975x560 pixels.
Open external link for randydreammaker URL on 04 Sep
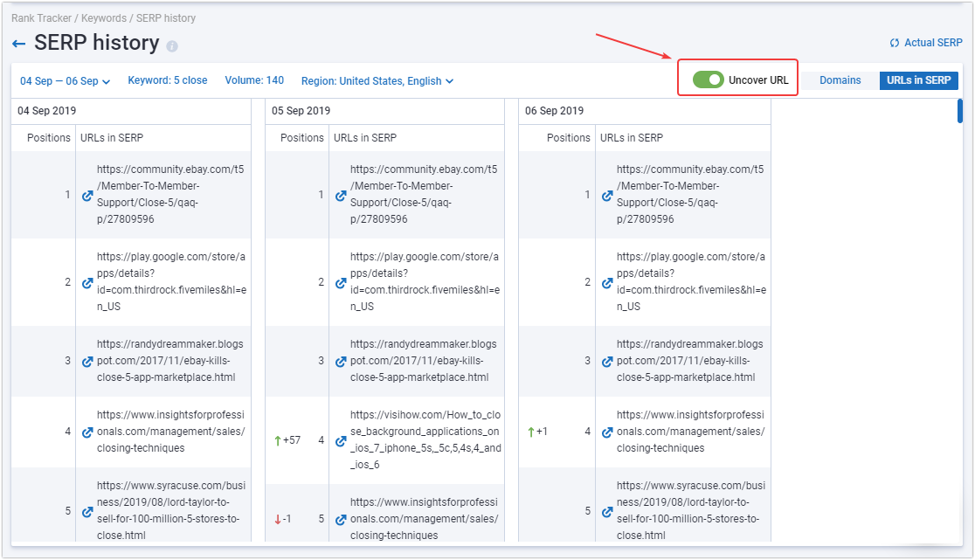[x=87, y=361]
